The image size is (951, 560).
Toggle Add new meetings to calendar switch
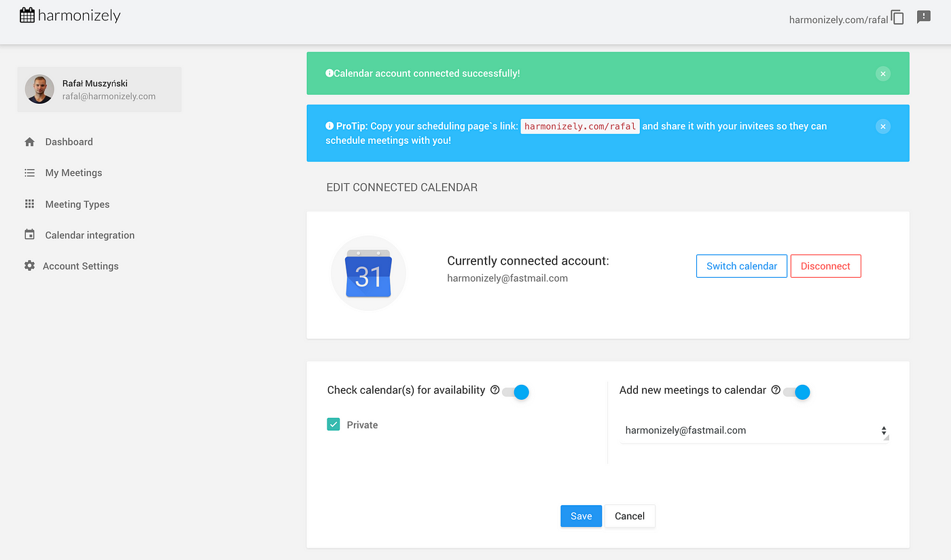click(x=797, y=392)
